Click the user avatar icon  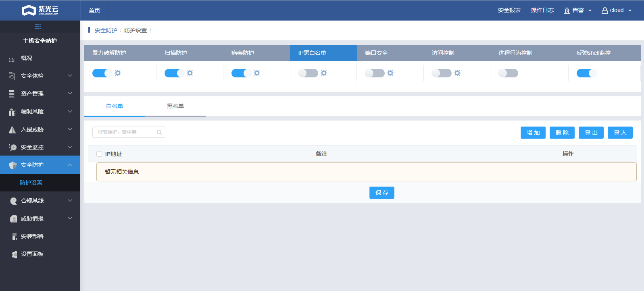605,10
